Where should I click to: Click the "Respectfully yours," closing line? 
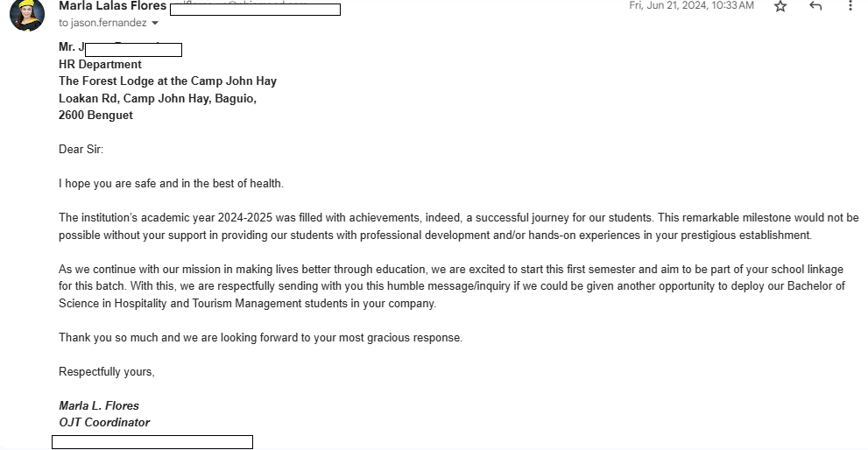(106, 371)
